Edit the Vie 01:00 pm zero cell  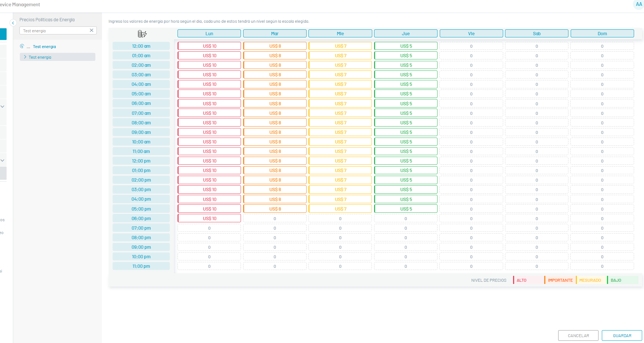click(471, 170)
